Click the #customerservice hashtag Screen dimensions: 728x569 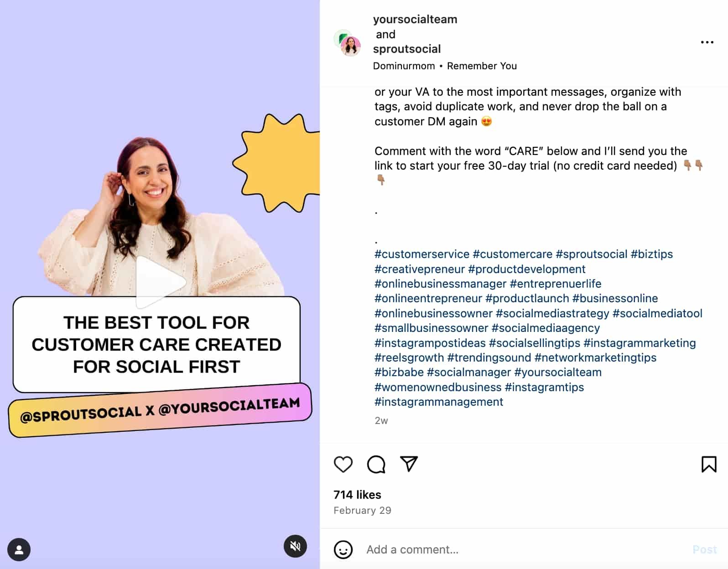coord(421,254)
